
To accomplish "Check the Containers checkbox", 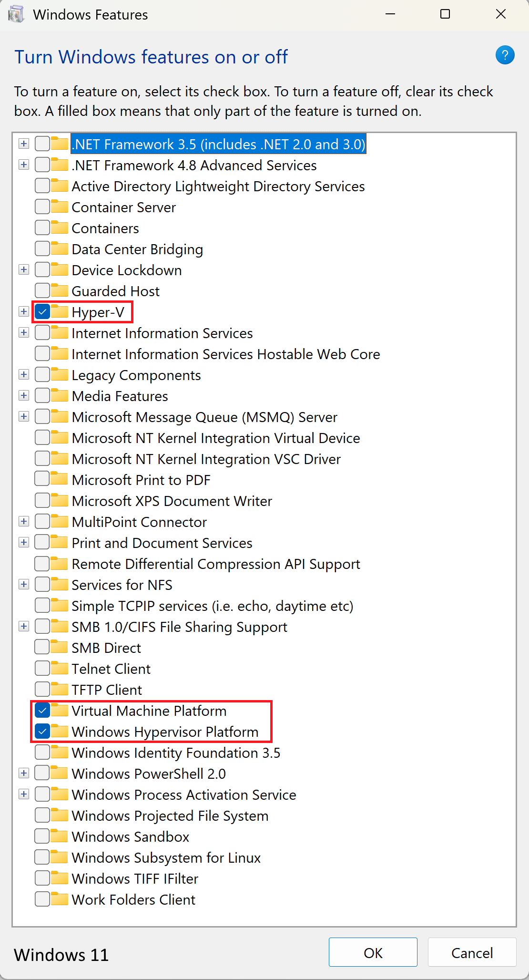I will click(x=42, y=228).
